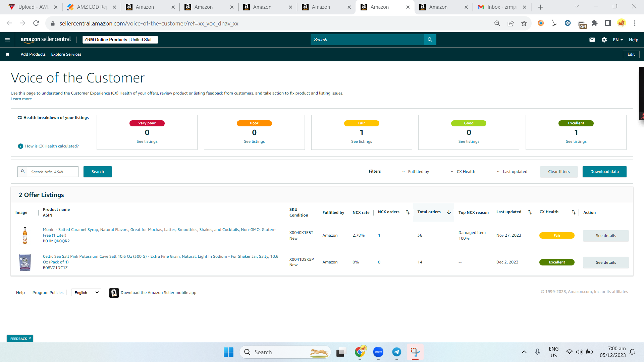Click the Windows taskbar Search box
644x362 pixels.
pyautogui.click(x=285, y=352)
